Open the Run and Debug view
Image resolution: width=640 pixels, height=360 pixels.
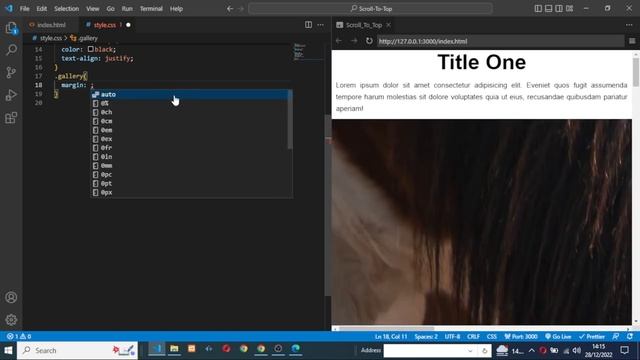(x=11, y=95)
